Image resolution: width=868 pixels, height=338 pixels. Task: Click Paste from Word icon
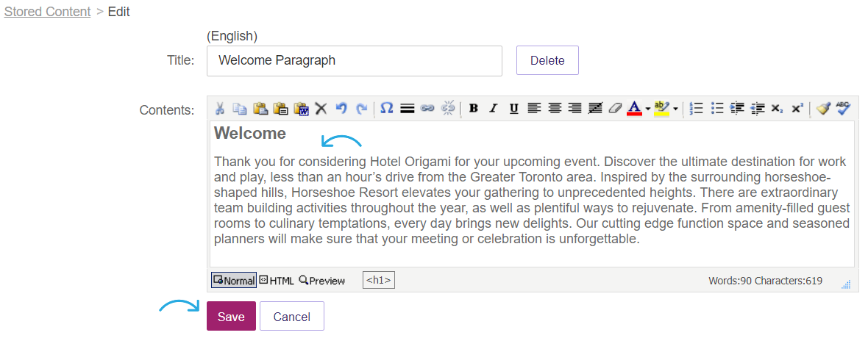(x=301, y=109)
